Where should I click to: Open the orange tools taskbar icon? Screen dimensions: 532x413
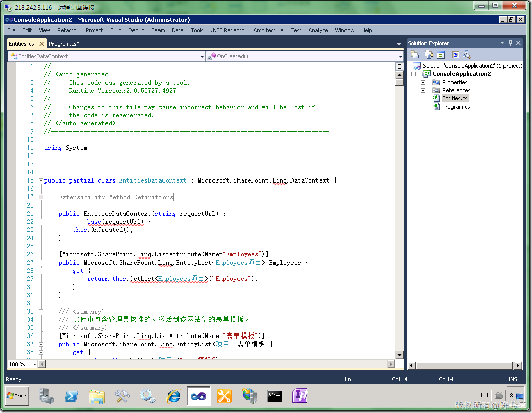coord(224,396)
